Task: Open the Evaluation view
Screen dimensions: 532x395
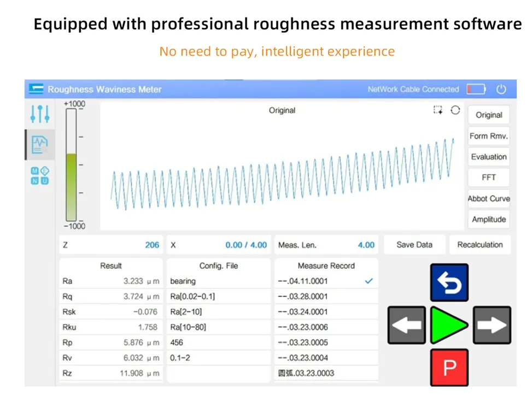Action: coord(489,157)
